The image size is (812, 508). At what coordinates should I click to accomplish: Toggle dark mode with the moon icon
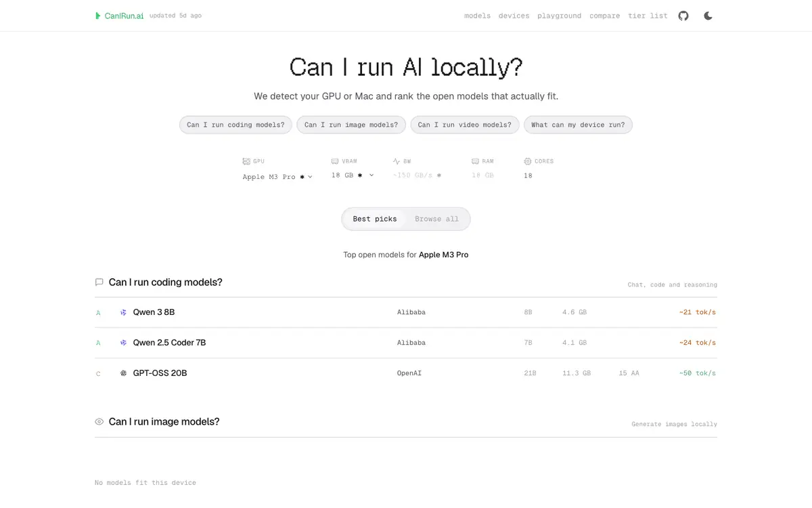click(708, 16)
